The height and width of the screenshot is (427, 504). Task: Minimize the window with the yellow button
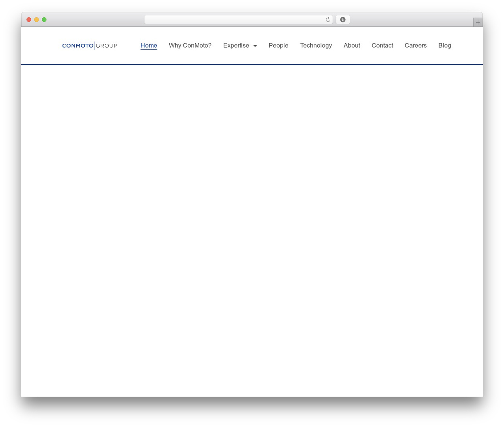(x=37, y=20)
